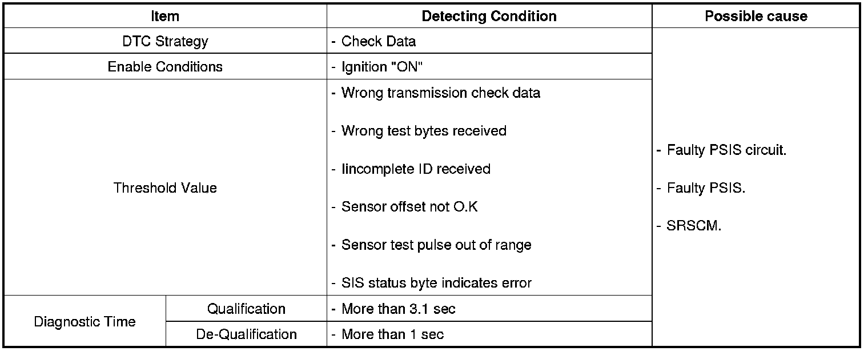Click "SIS status byte indicates error"
Screen dimensions: 868x351
(436, 282)
